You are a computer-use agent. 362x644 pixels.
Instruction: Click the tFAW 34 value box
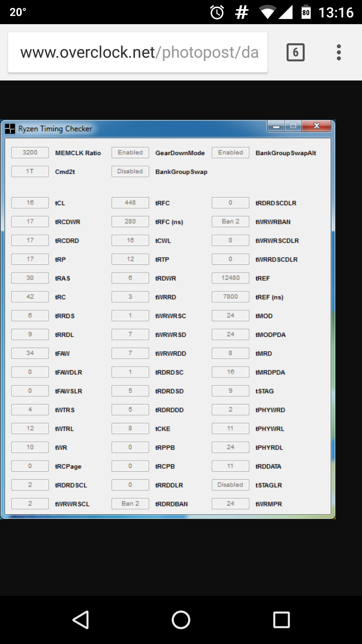30,353
